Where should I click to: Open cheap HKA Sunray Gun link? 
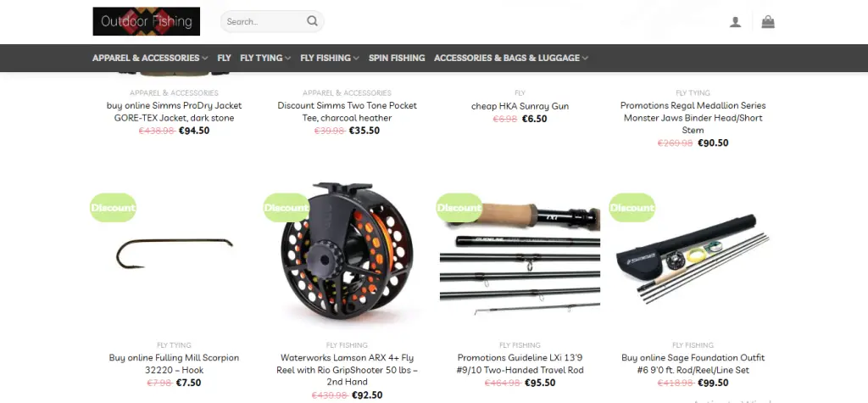click(520, 106)
